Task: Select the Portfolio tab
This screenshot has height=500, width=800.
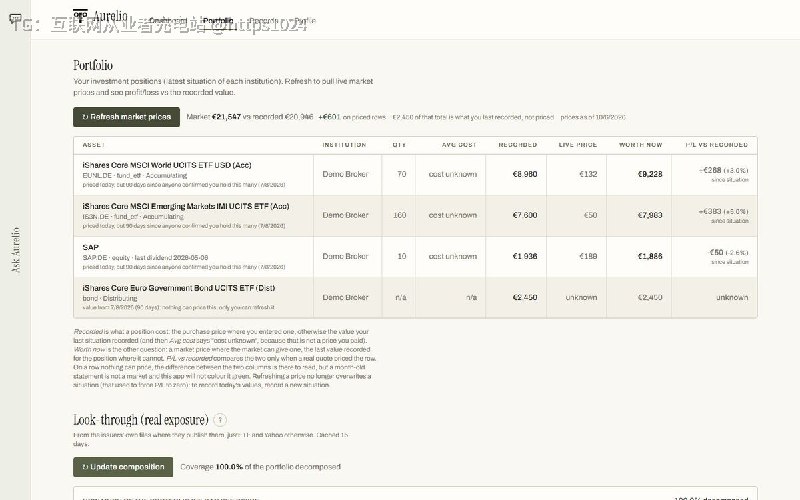Action: pyautogui.click(x=218, y=21)
